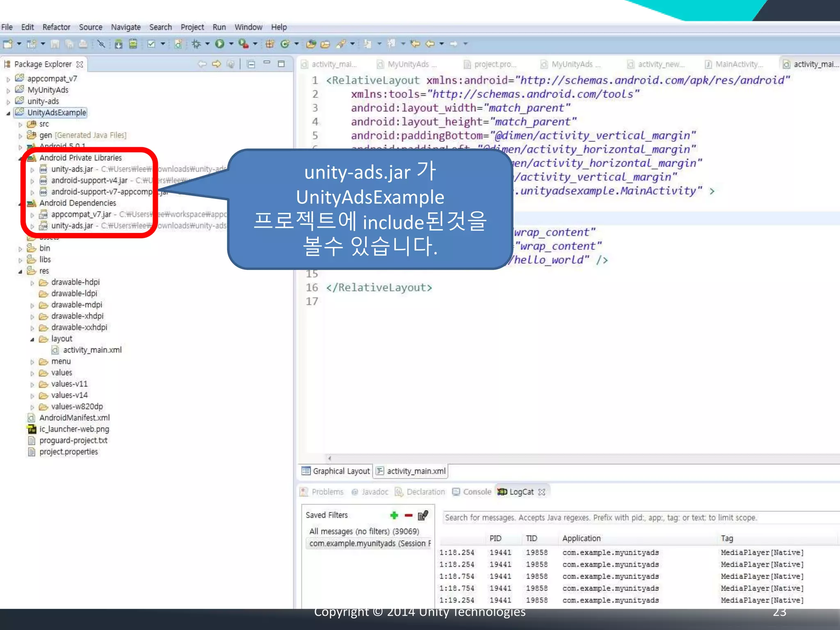The width and height of the screenshot is (840, 630).
Task: Open dropdown next to New icon
Action: (19, 43)
